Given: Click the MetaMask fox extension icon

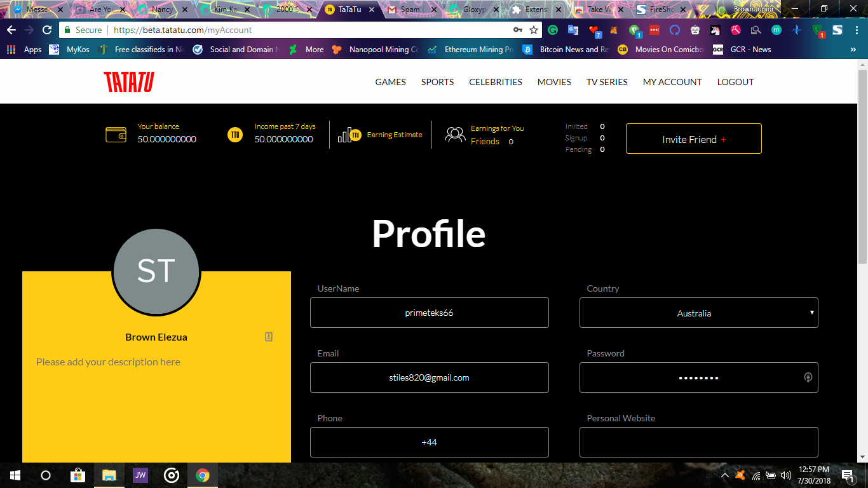Looking at the screenshot, I should (613, 30).
